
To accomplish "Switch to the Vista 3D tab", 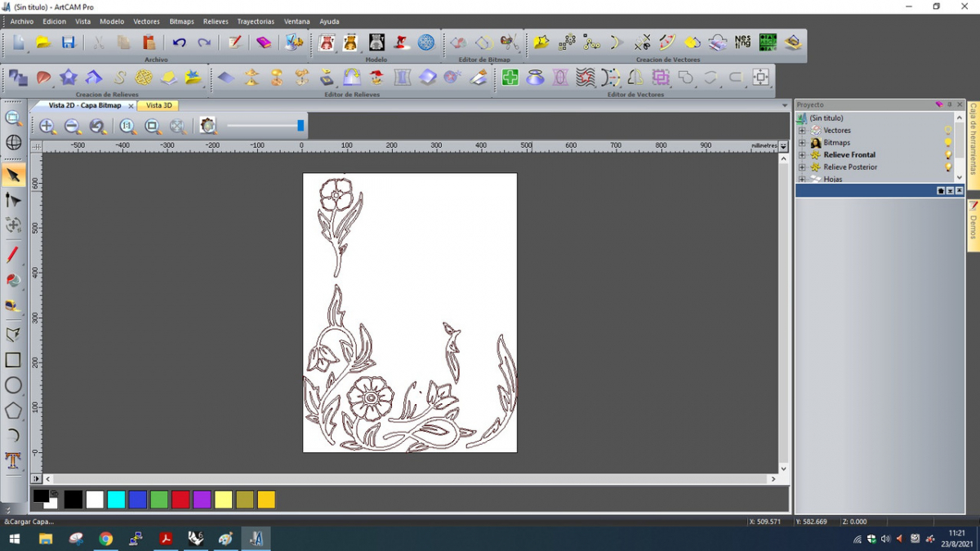I will click(158, 105).
